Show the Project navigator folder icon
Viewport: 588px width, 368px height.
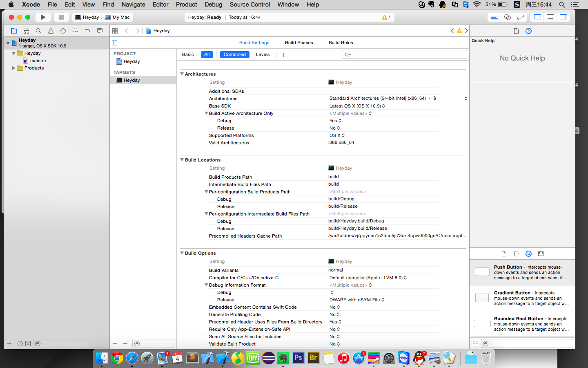click(14, 31)
